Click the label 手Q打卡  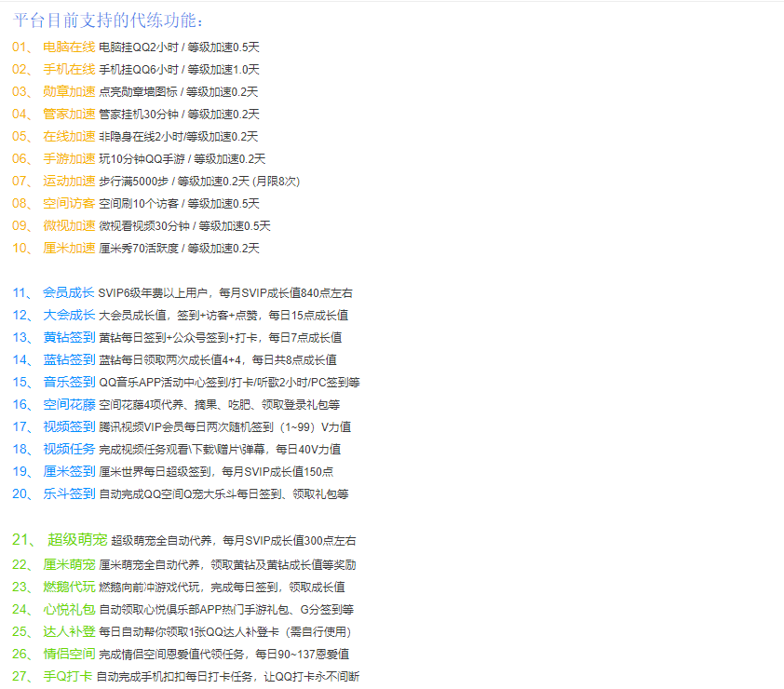click(x=67, y=677)
